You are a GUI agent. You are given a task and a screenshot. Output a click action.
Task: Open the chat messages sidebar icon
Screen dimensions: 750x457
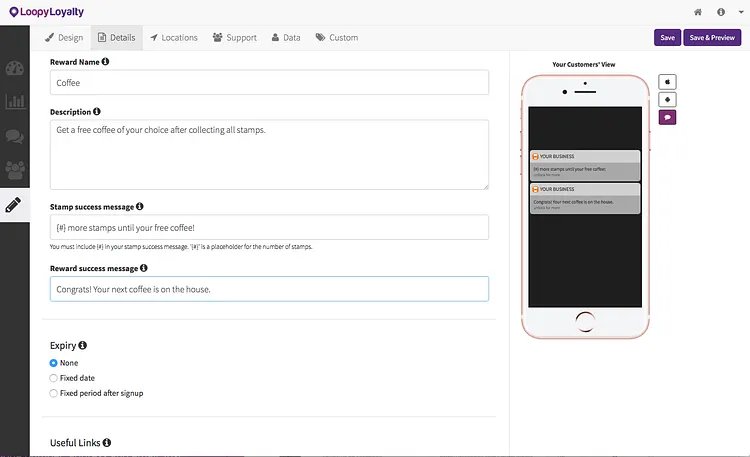tap(14, 136)
